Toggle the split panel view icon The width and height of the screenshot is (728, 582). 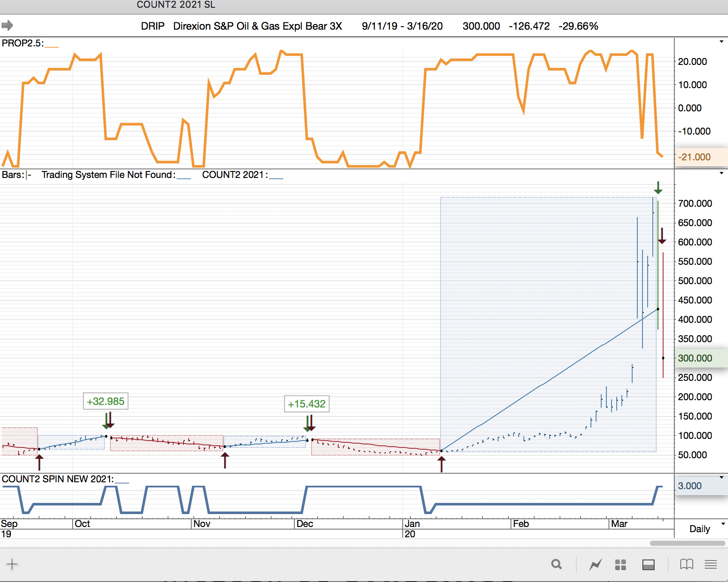[x=648, y=564]
